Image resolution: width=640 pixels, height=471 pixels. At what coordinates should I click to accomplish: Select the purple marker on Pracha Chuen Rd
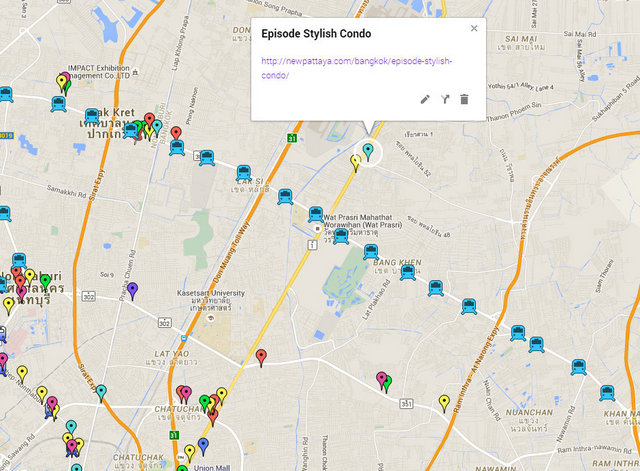tap(132, 291)
